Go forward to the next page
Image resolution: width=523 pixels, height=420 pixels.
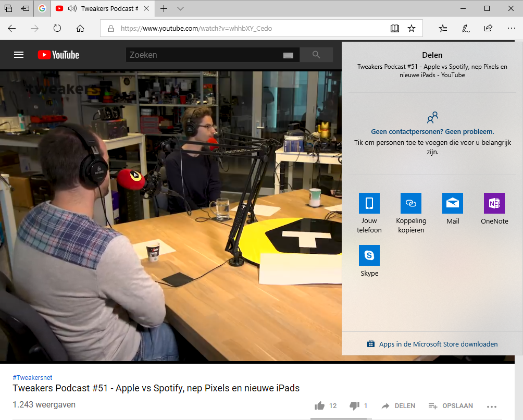point(34,28)
